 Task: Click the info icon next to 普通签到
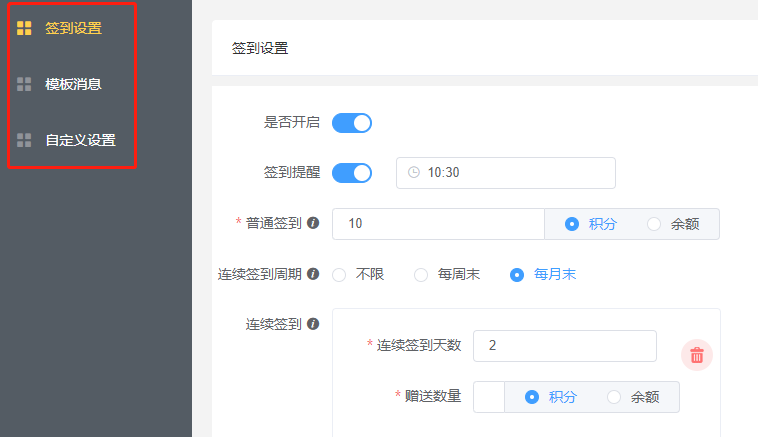[x=313, y=223]
